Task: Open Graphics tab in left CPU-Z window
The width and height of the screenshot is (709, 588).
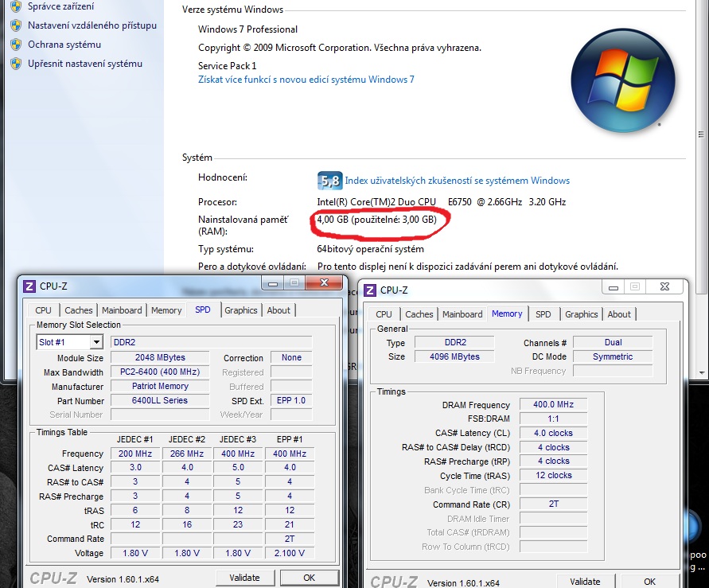Action: (241, 310)
